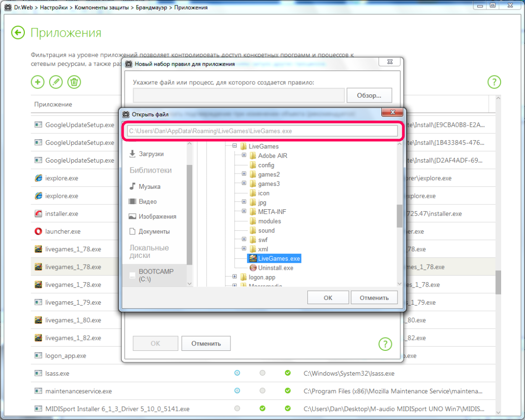Open help via the green question mark at top right
Viewport: 525px width, 420px height.
[494, 82]
